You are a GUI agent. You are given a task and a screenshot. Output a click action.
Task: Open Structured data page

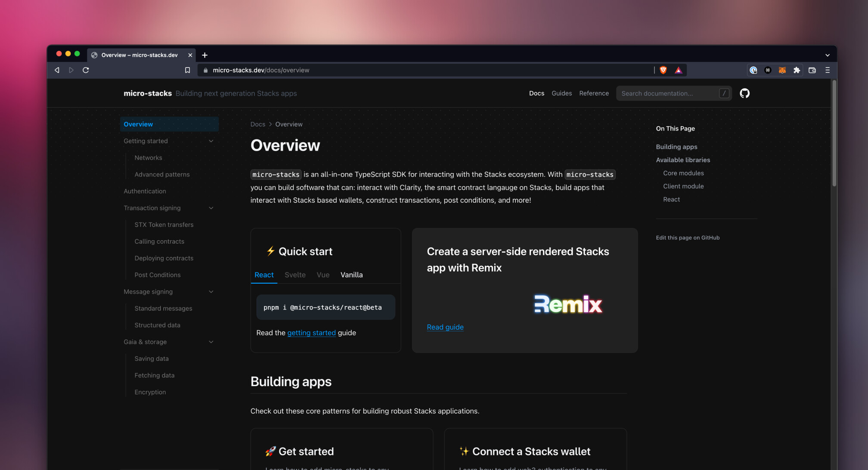click(157, 325)
